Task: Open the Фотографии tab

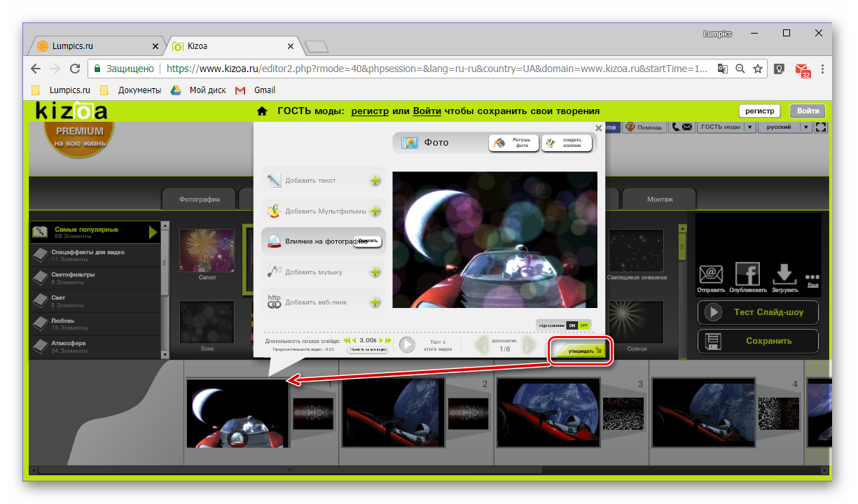Action: point(200,199)
